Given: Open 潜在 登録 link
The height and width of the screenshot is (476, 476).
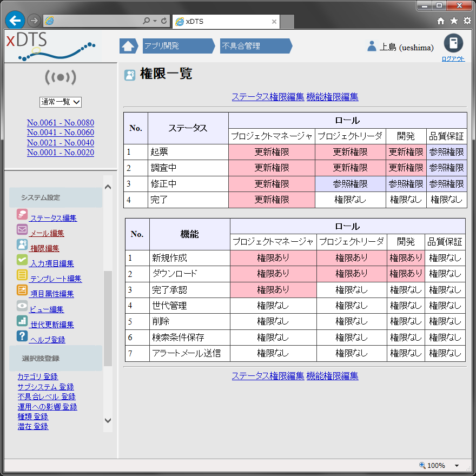Looking at the screenshot, I should 33,427.
